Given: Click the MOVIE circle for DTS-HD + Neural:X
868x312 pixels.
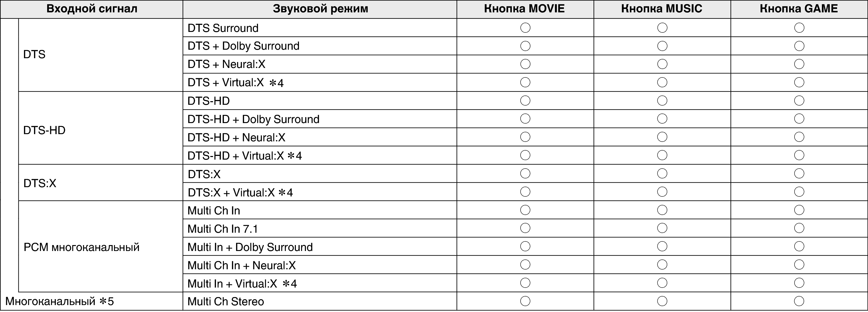Looking at the screenshot, I should [x=525, y=137].
